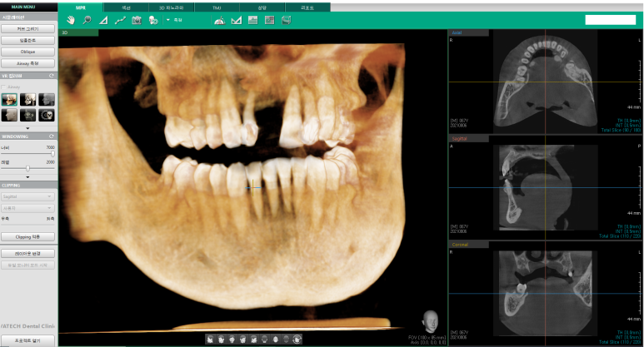Click the skull VR coloring preset thumbnail
644x347 pixels.
[x=47, y=115]
